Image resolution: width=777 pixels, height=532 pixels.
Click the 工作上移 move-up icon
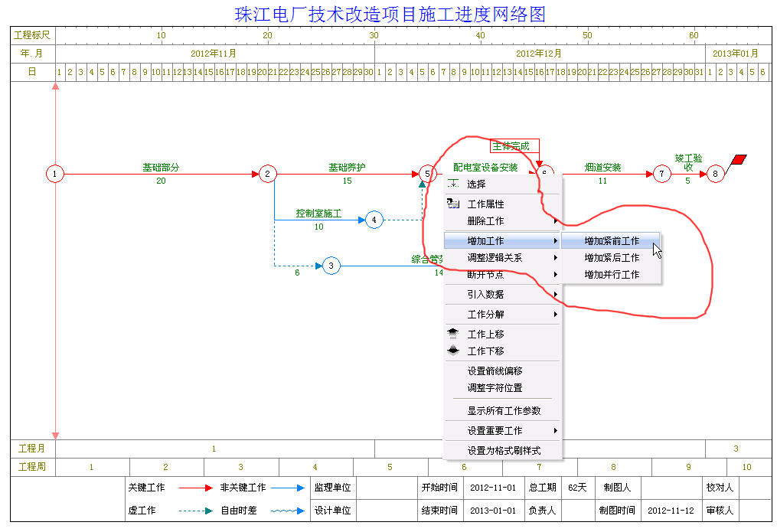tap(453, 334)
